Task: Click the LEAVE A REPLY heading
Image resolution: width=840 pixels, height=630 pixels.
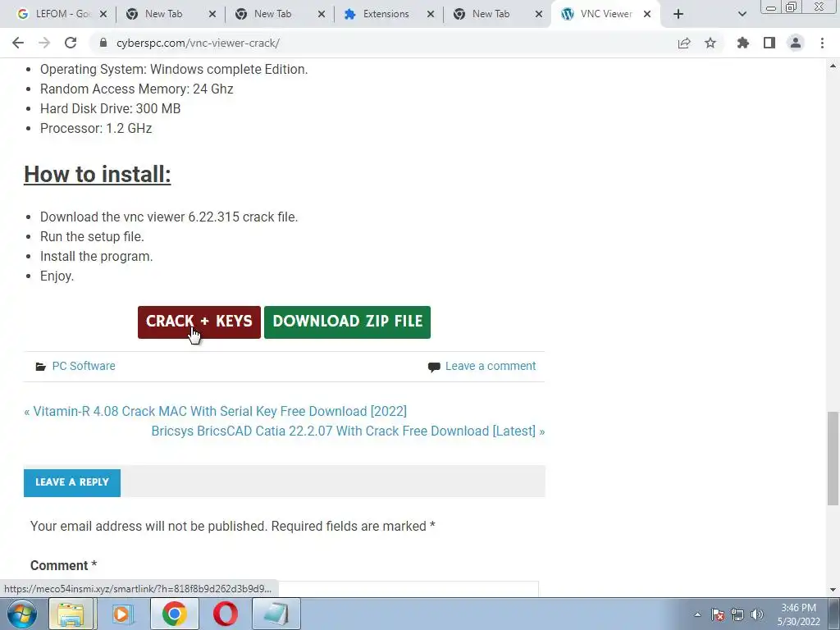Action: click(x=72, y=482)
